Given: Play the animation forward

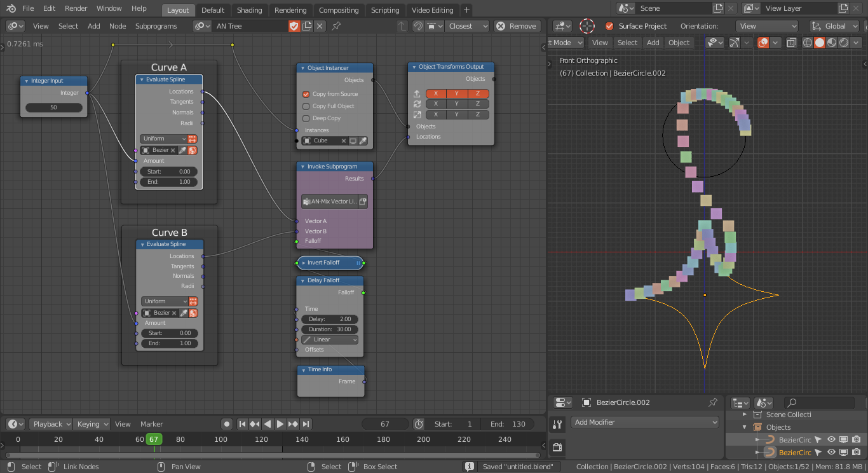Looking at the screenshot, I should pos(280,424).
